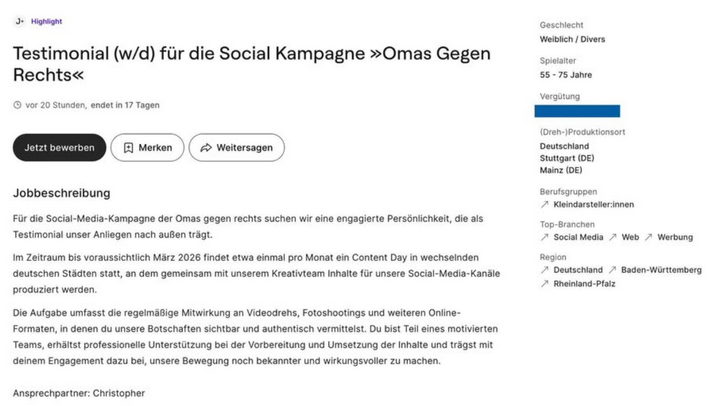Click the clock icon beside posting time
This screenshot has width=724, height=406.
[17, 105]
